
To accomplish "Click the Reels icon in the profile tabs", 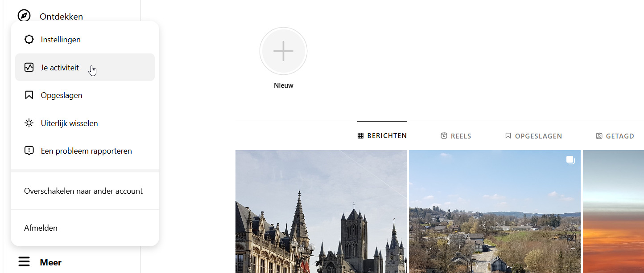I will 444,136.
